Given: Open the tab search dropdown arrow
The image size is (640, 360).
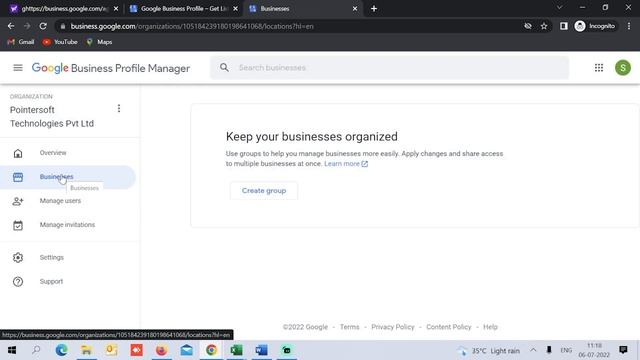Looking at the screenshot, I should coord(559,7).
